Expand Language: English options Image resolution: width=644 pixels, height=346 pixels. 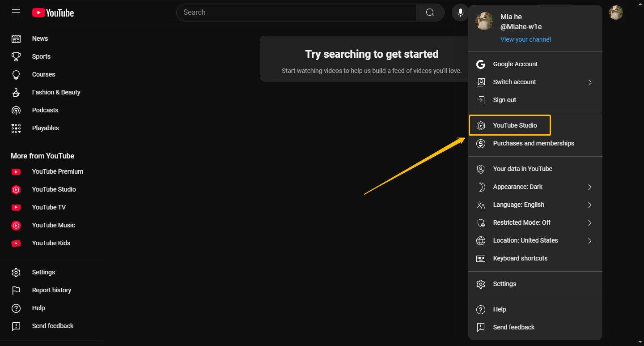(535, 205)
